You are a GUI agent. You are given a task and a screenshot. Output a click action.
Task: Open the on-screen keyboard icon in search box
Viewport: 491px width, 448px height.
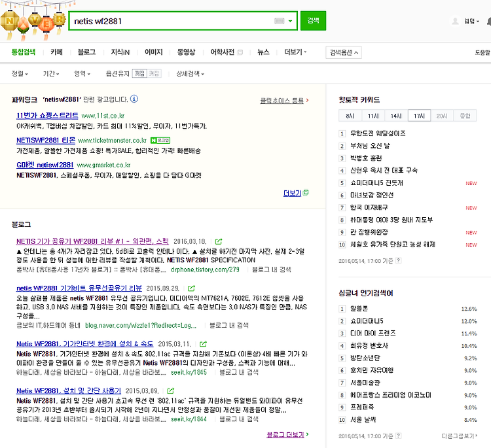[279, 21]
